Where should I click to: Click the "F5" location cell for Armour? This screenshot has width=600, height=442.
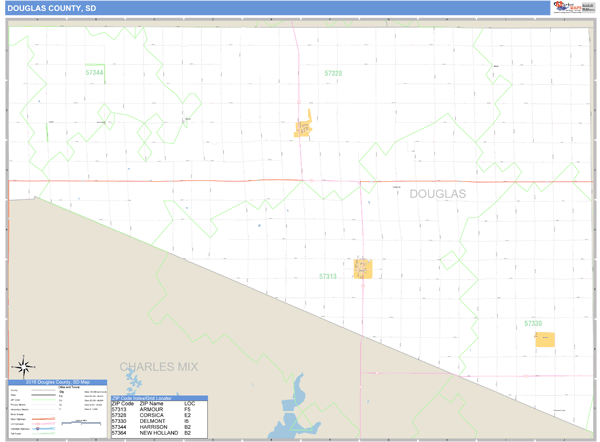point(187,409)
